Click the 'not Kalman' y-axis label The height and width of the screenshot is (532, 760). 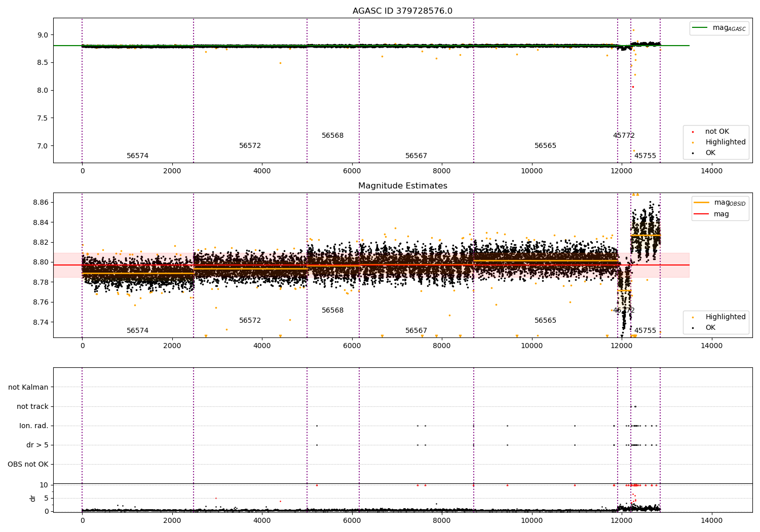[x=28, y=387]
